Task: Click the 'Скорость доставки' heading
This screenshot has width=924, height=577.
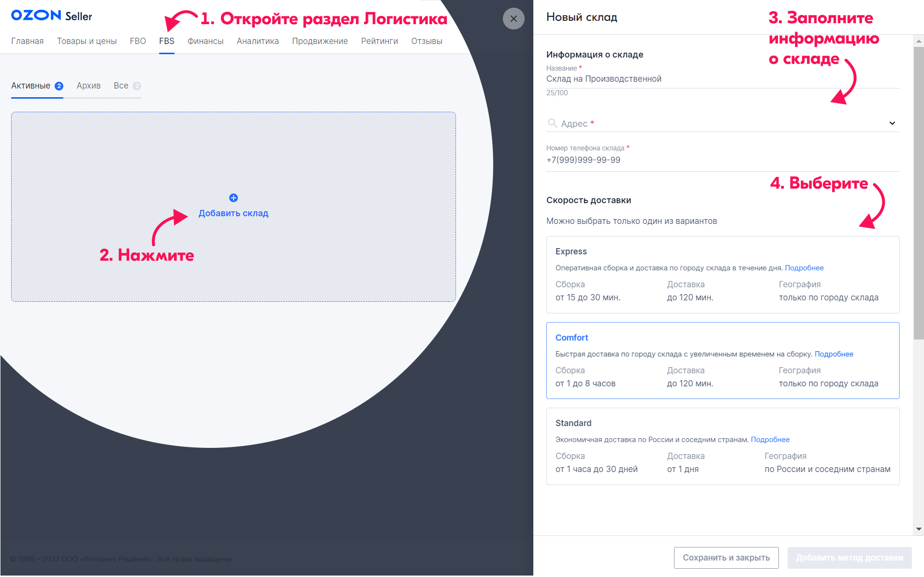Action: (x=588, y=200)
